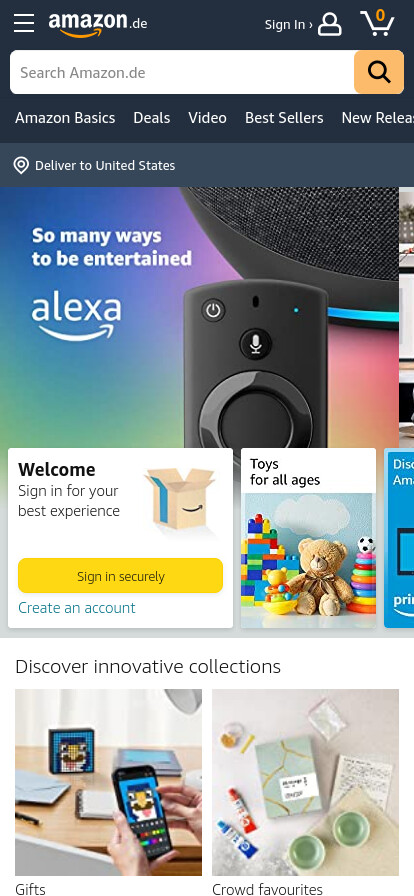The image size is (414, 896).
Task: Open the Amazon Basics tab
Action: (x=65, y=118)
